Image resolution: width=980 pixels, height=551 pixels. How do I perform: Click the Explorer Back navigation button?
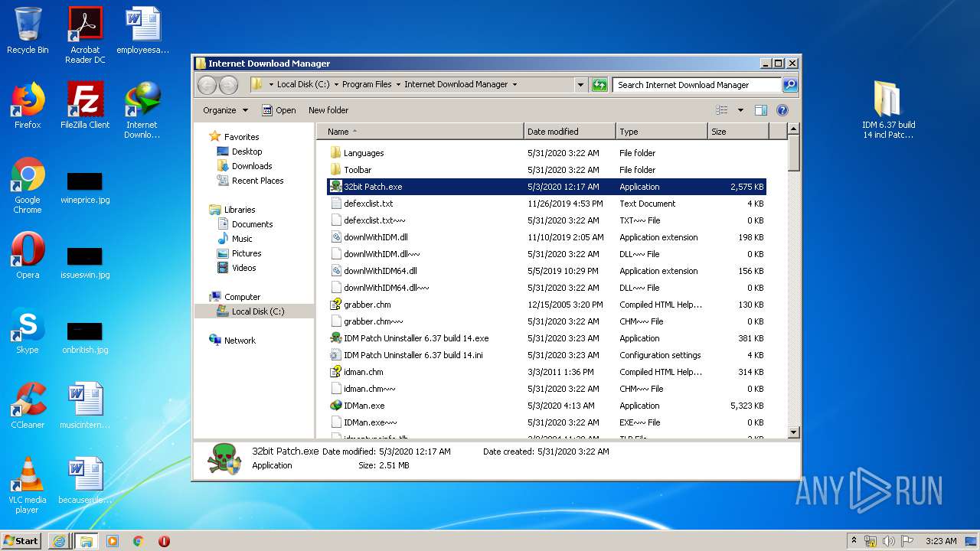pyautogui.click(x=207, y=85)
